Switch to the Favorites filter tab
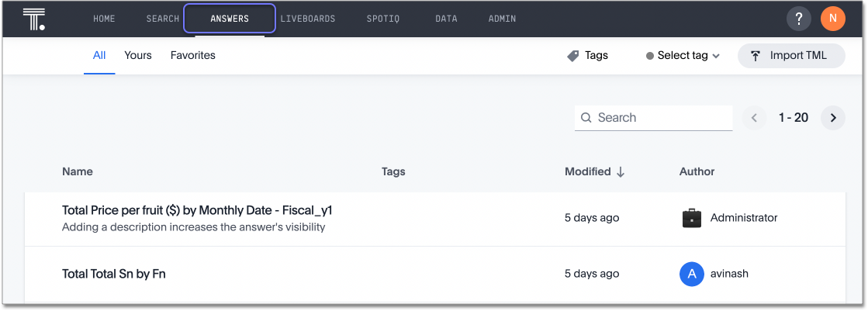 [193, 56]
